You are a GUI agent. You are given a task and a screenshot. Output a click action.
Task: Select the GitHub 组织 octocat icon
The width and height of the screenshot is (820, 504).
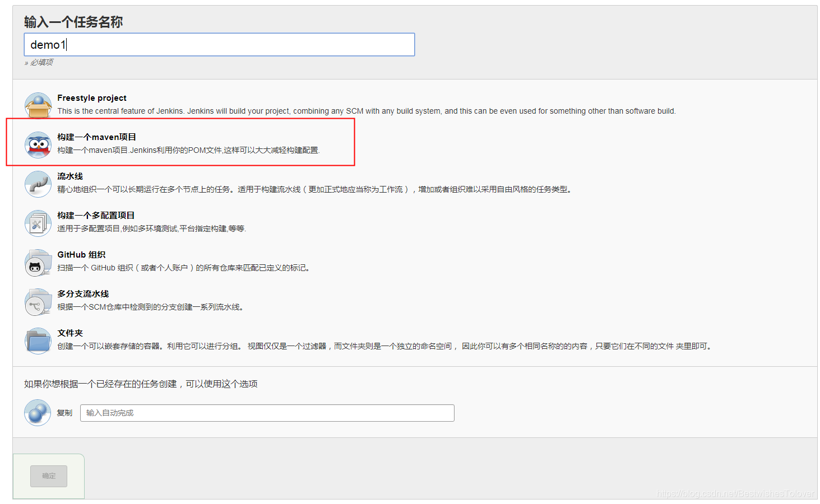click(38, 263)
